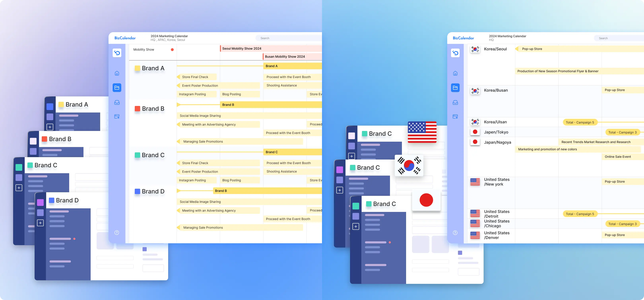Click the BizCalendar logo on right panel
Viewport: 644px width, 300px height.
click(x=463, y=38)
